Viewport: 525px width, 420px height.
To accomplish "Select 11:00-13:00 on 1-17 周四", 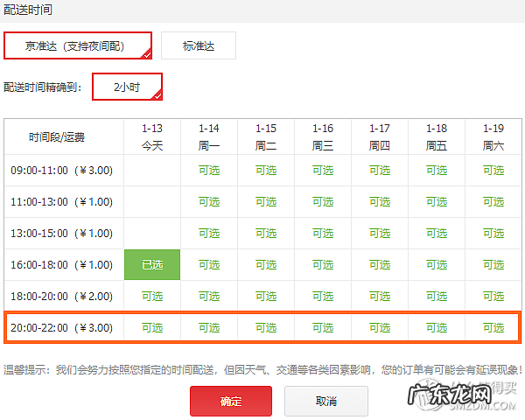I will [380, 201].
